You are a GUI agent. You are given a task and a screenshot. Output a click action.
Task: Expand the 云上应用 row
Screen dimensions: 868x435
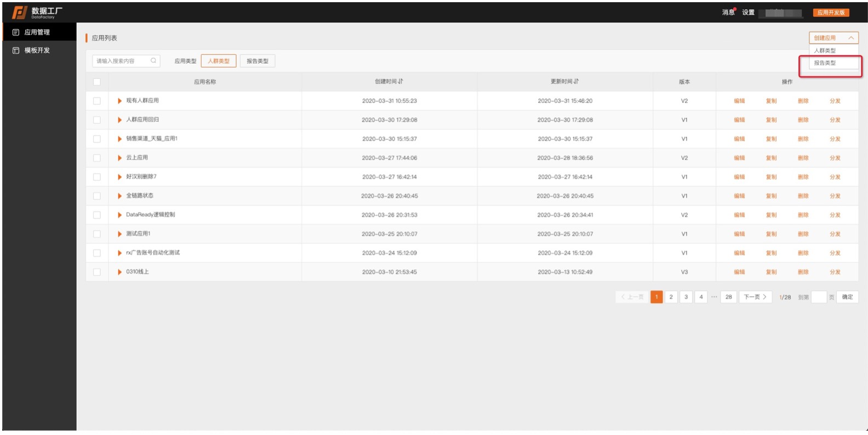click(x=119, y=158)
